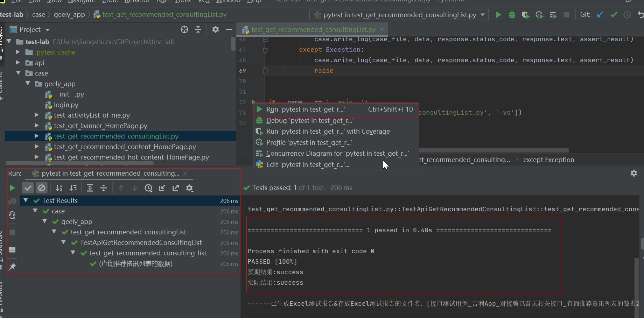Run tests with Coverage from top toolbar
This screenshot has width=644, height=318.
pyautogui.click(x=525, y=15)
